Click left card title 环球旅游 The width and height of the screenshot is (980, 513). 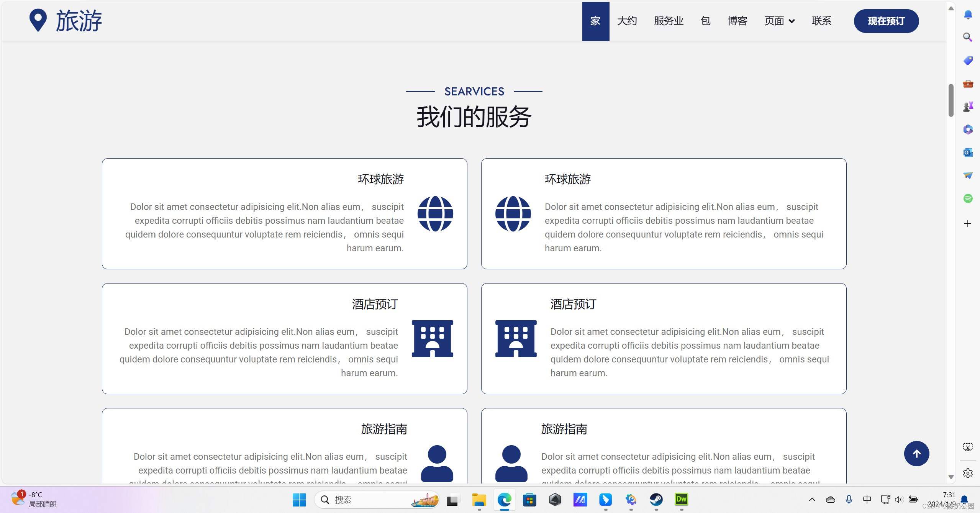380,179
